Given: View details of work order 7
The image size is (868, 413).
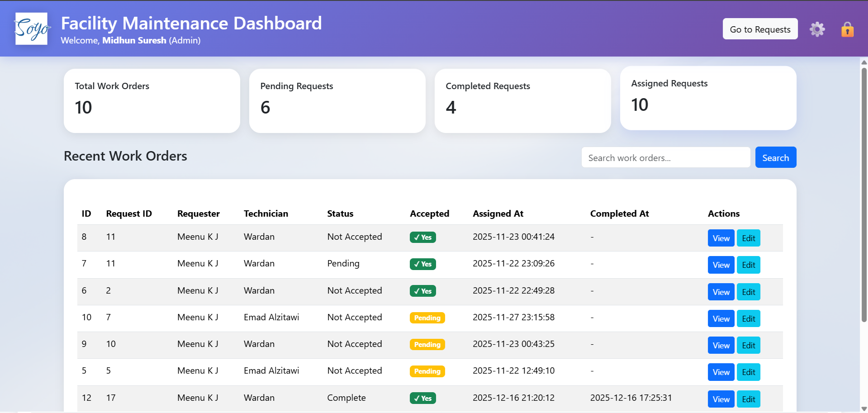Looking at the screenshot, I should (721, 265).
